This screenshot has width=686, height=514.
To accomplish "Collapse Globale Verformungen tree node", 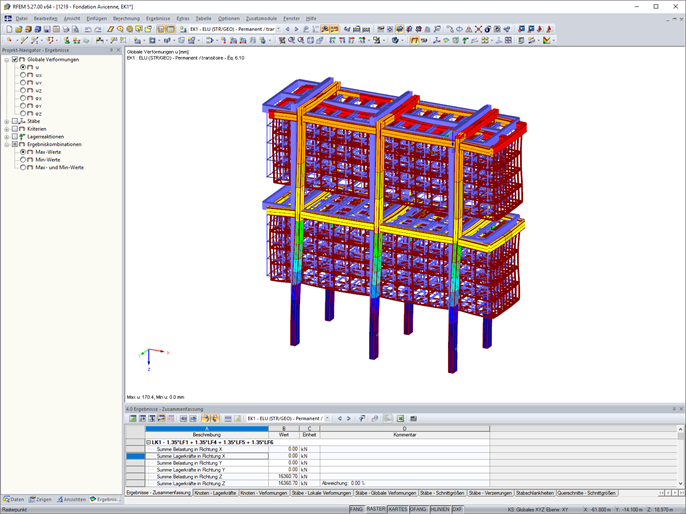I will coord(7,59).
